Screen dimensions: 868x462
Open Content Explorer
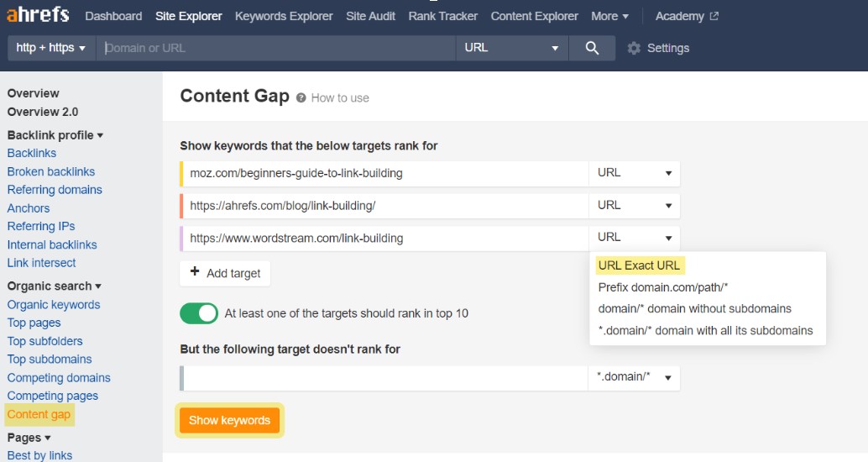[534, 16]
